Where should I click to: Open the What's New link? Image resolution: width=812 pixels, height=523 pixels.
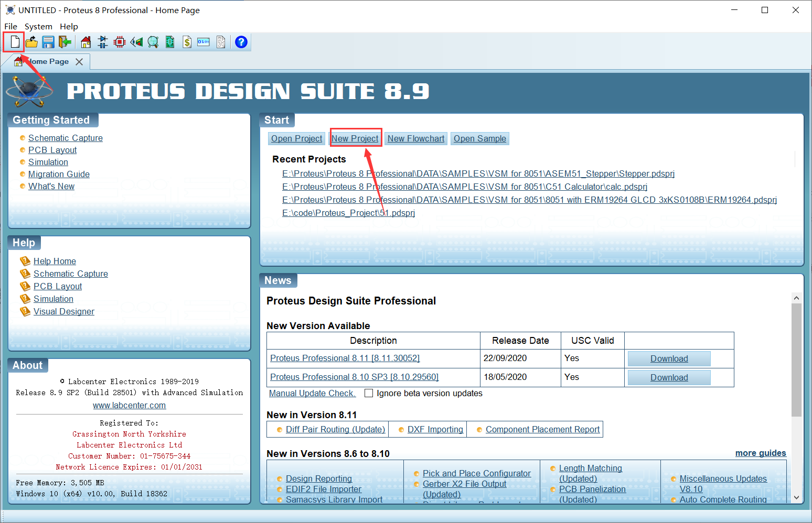[x=51, y=186]
